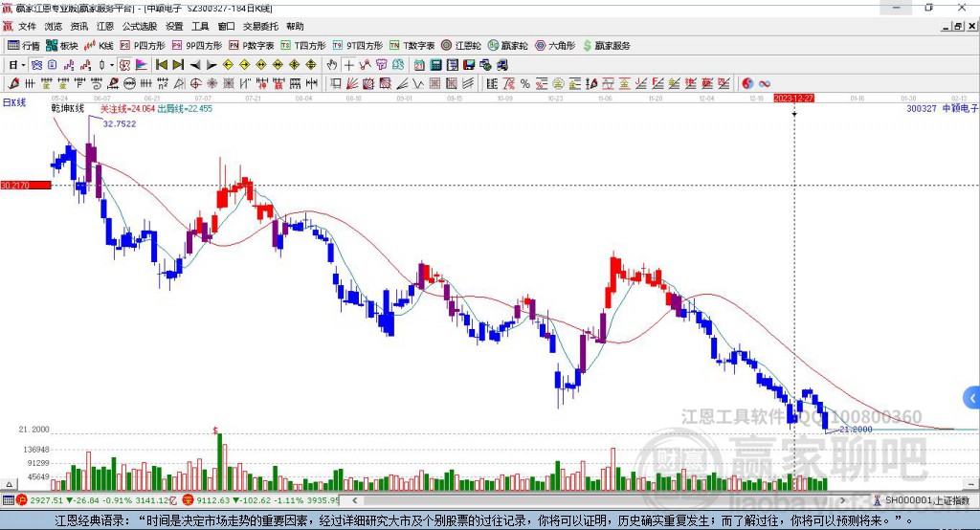Open the P数字表 tool

click(252, 46)
